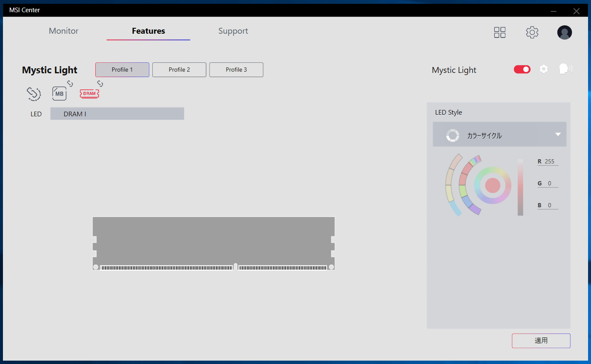Image resolution: width=591 pixels, height=364 pixels.
Task: Click the all-devices sync chain icon
Action: coord(34,94)
